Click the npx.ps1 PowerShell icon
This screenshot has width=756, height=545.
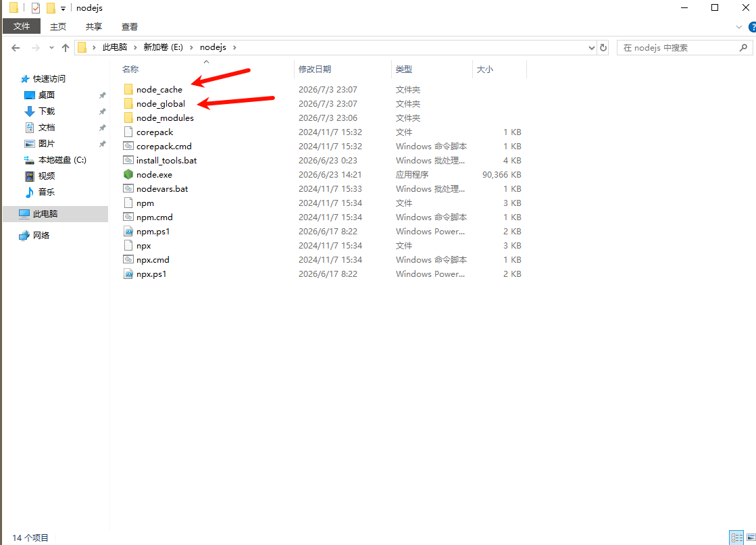(128, 274)
